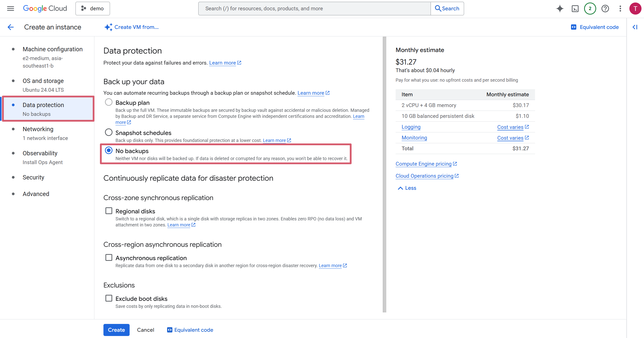
Task: Click the back arrow beside Create an instance
Action: point(11,27)
